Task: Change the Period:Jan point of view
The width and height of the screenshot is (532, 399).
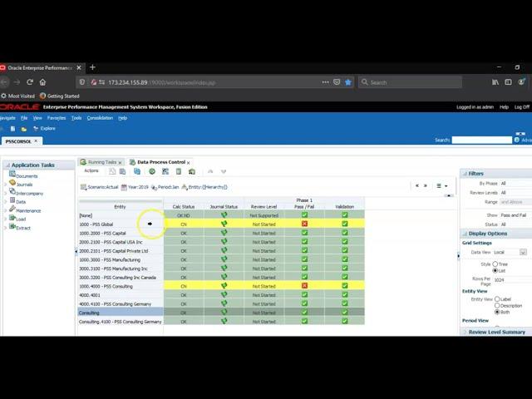Action: [165, 187]
